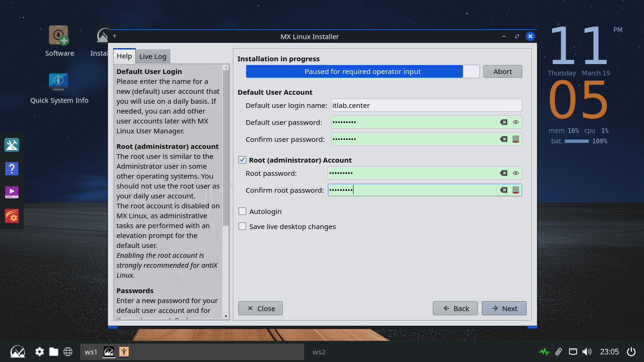Clear the default user password field
Screen dimensions: 644x362
504,122
